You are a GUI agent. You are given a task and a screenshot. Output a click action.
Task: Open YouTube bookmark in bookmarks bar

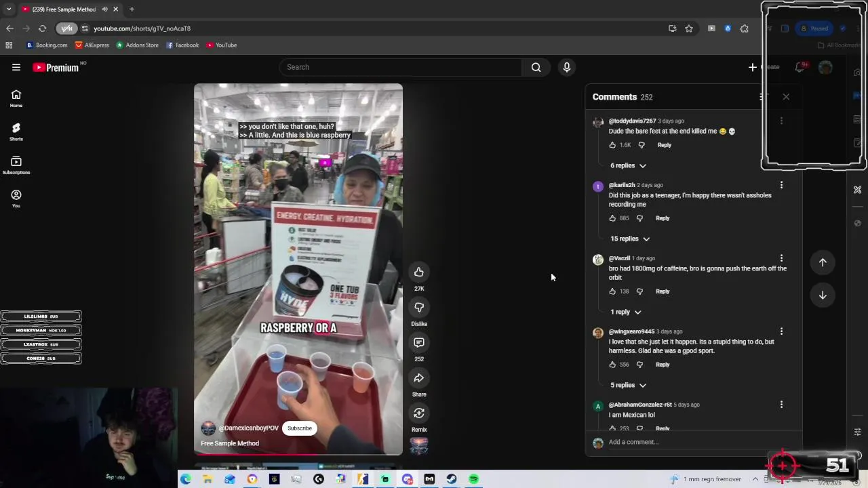222,45
